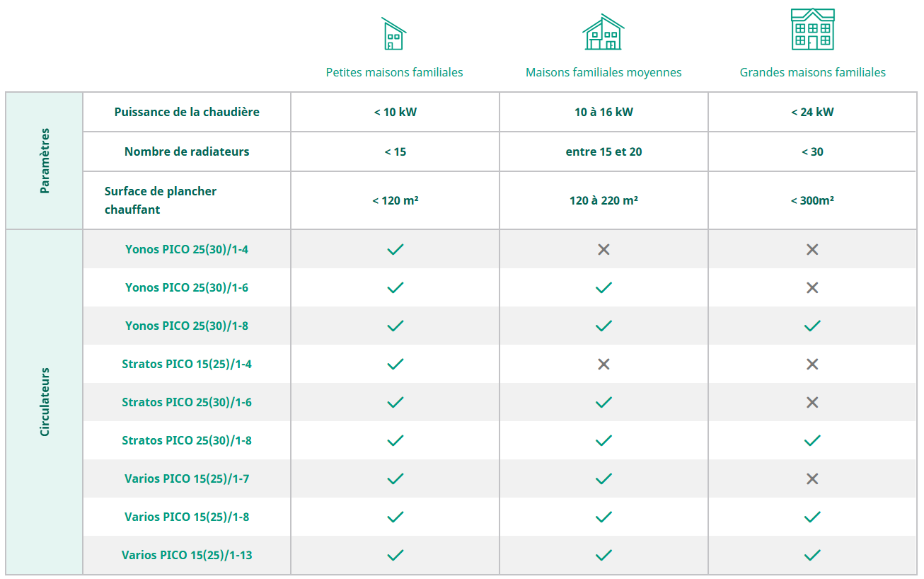The image size is (924, 579).
Task: Select the Varios PICO 15(25)/1-8 circulator
Action: click(187, 517)
